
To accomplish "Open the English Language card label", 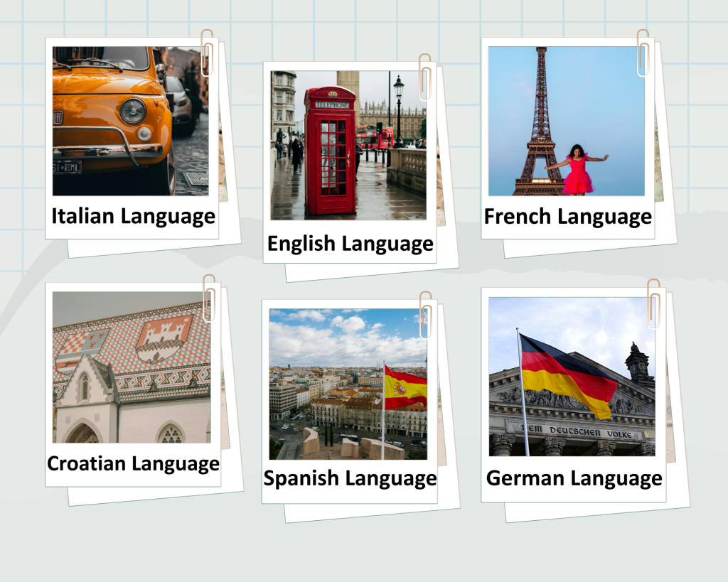I will 350,244.
